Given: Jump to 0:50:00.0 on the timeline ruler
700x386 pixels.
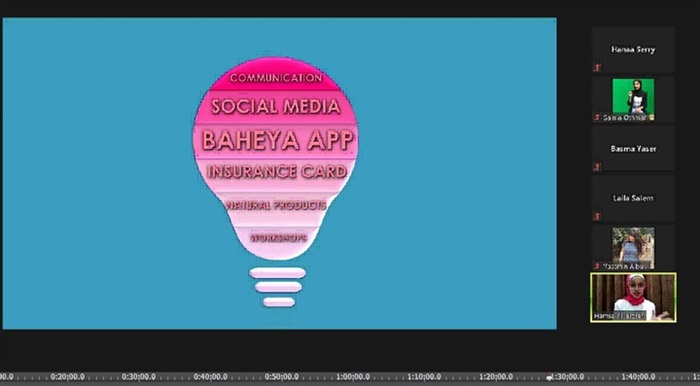Looking at the screenshot, I should (281, 377).
